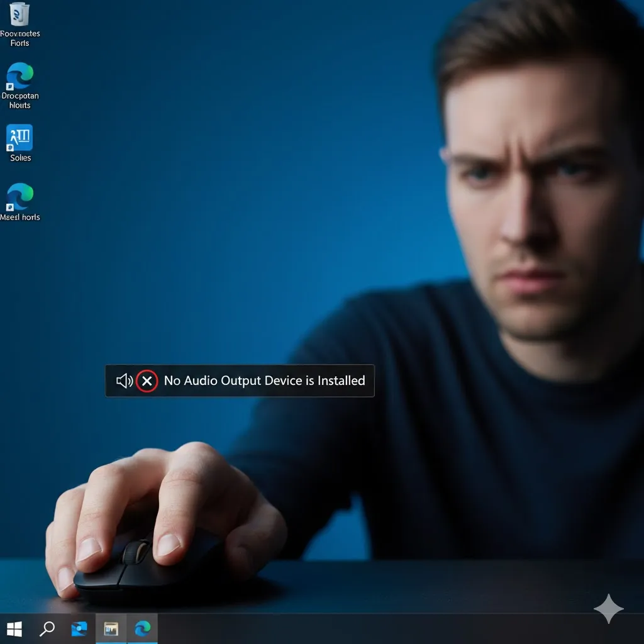The width and height of the screenshot is (644, 644).
Task: Launch the blue app pinned beside search
Action: tap(79, 628)
